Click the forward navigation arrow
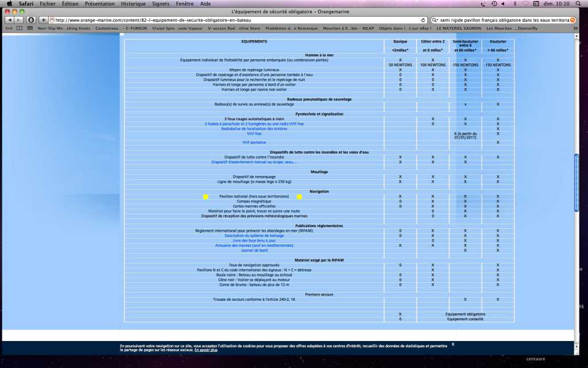This screenshot has width=588, height=368. coord(19,20)
